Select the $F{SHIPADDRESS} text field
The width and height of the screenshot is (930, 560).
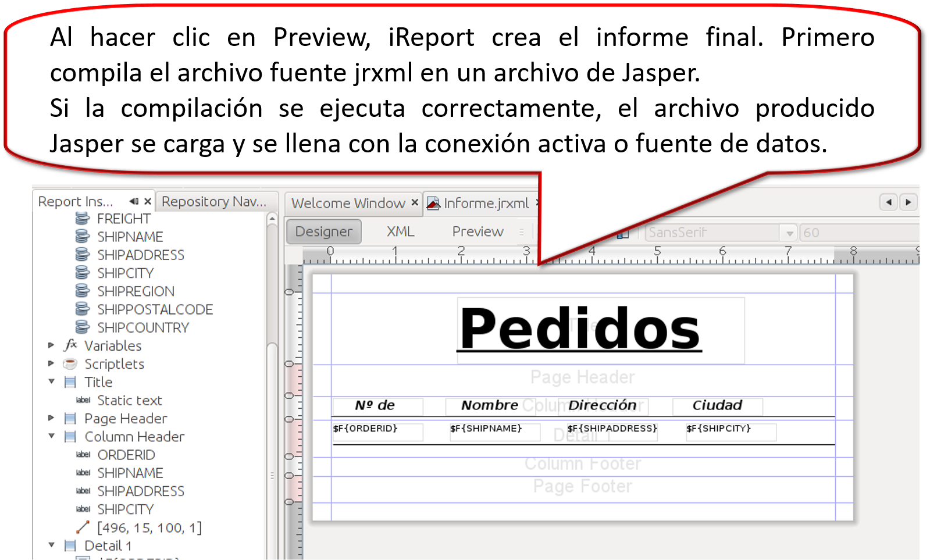click(612, 432)
